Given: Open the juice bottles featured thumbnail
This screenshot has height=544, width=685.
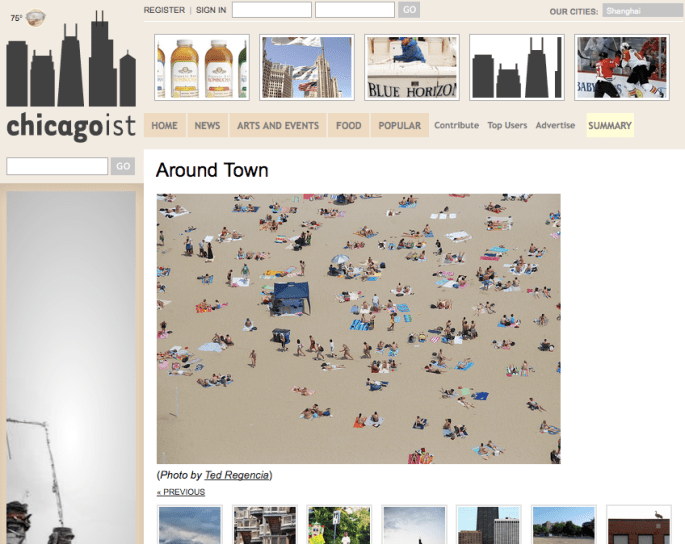Looking at the screenshot, I should click(201, 67).
